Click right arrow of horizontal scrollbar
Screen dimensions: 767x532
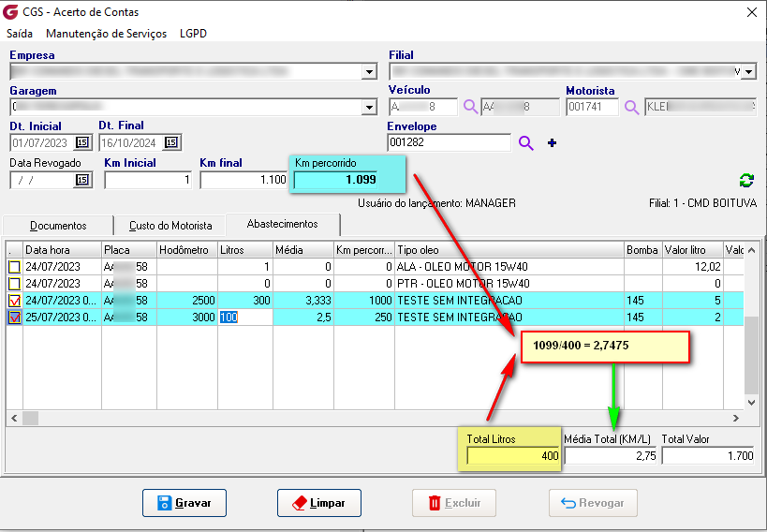(x=736, y=418)
